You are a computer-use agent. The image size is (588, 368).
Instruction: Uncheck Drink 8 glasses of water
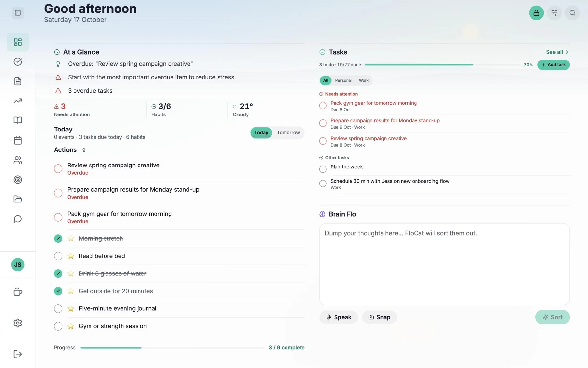[x=58, y=273]
